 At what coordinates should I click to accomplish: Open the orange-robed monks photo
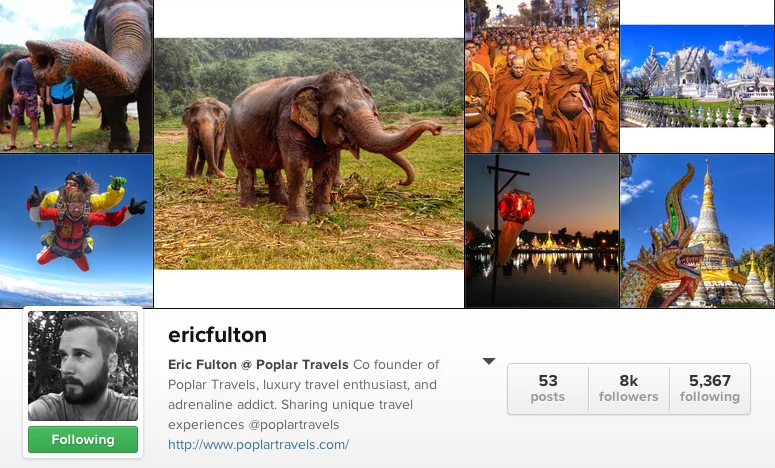tap(542, 76)
